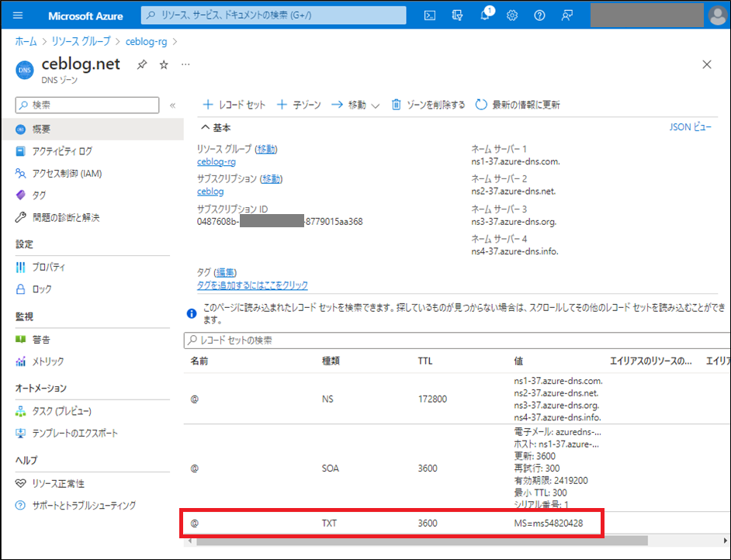Click the DNS zone icon beside ceblog.net
731x560 pixels.
click(x=25, y=71)
